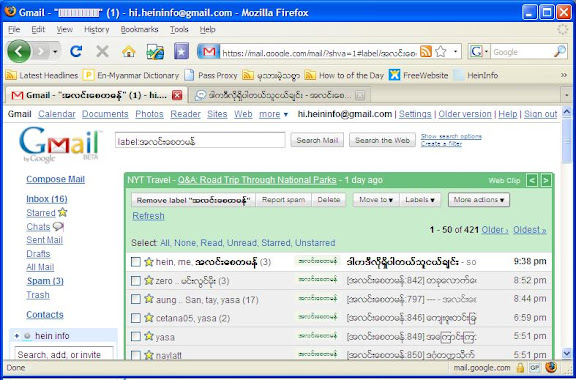The height and width of the screenshot is (380, 576).
Task: Click the Compose Mail link
Action: 55,179
